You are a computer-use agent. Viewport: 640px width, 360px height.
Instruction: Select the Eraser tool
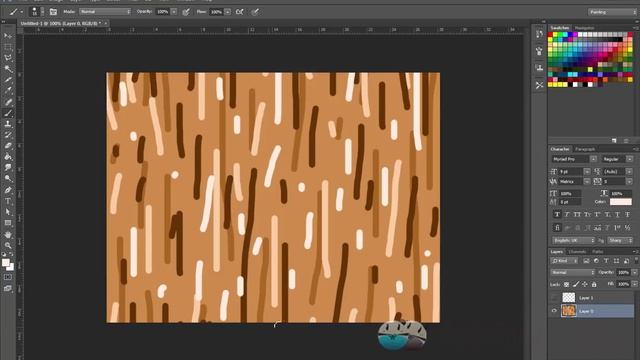8,146
